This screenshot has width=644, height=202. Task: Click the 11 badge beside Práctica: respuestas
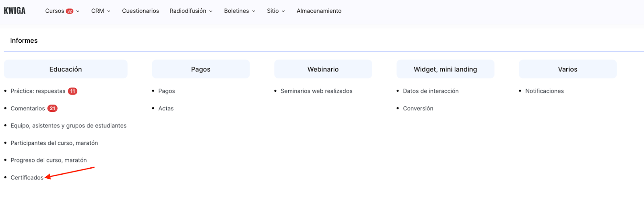[72, 91]
